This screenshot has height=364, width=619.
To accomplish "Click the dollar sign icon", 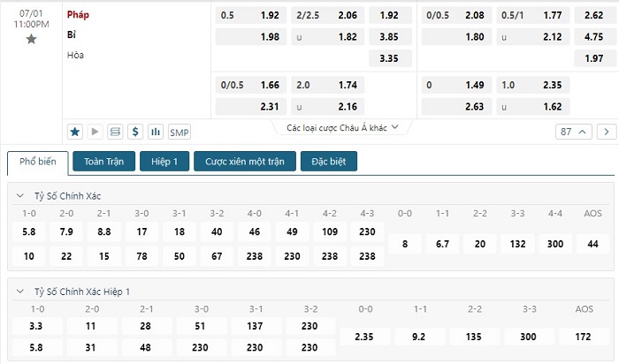I will click(135, 132).
